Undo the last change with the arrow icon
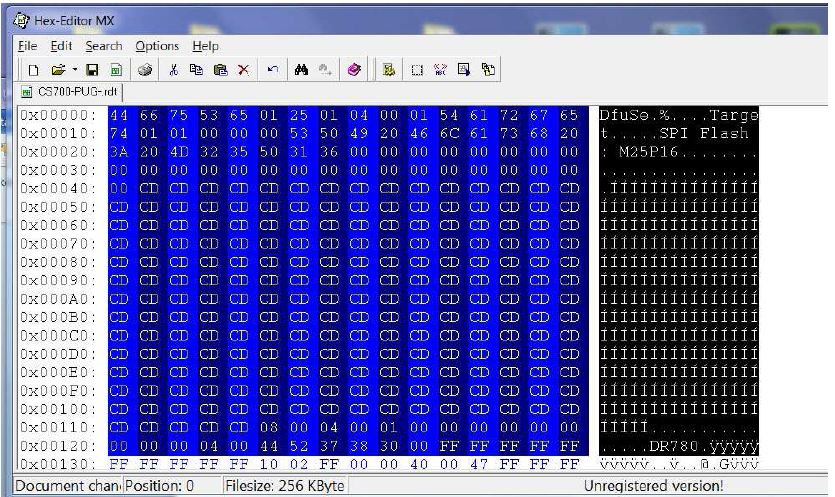Viewport: 835px width, 497px height. coord(273,70)
